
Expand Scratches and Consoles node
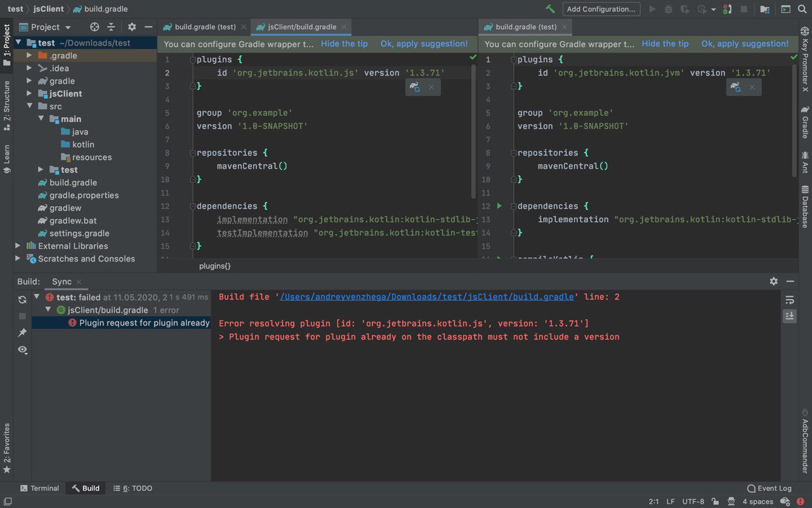click(x=18, y=258)
